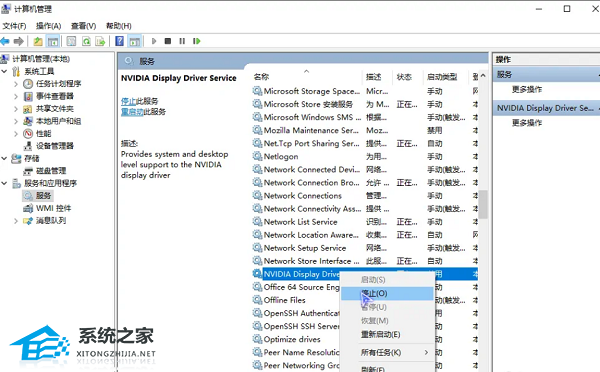Select the Network Setup Service row

coord(365,248)
